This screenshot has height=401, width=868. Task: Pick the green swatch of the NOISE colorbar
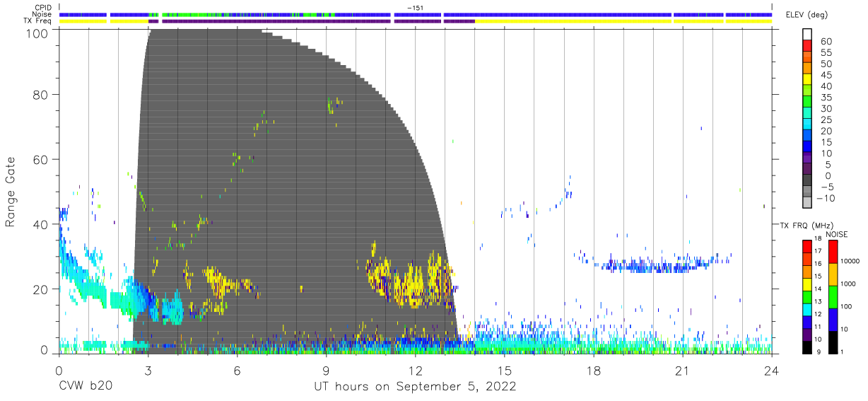click(833, 297)
